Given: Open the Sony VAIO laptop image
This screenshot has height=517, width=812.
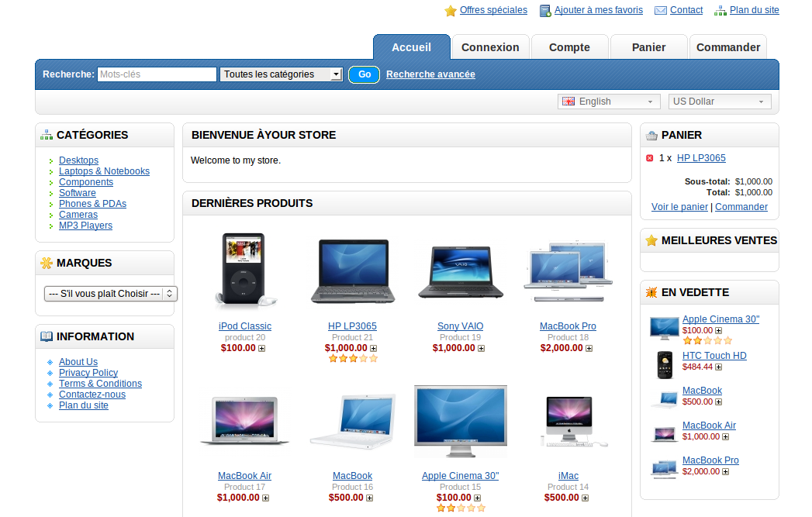Looking at the screenshot, I should click(461, 272).
